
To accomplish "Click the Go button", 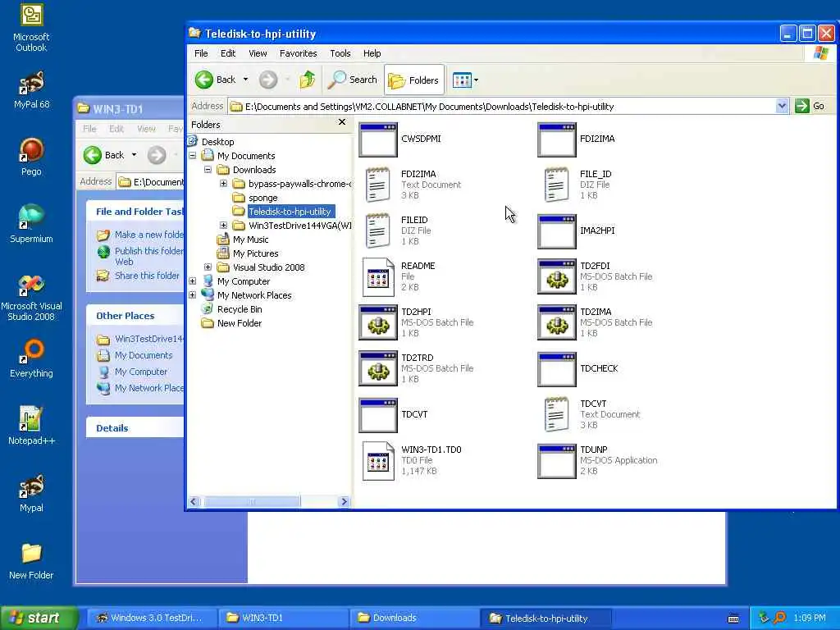I will coord(810,106).
